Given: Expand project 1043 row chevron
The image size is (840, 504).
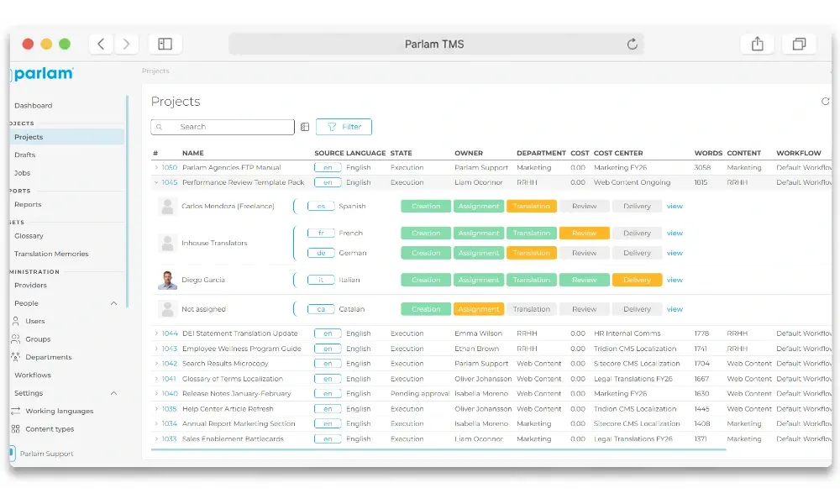Looking at the screenshot, I should [156, 349].
